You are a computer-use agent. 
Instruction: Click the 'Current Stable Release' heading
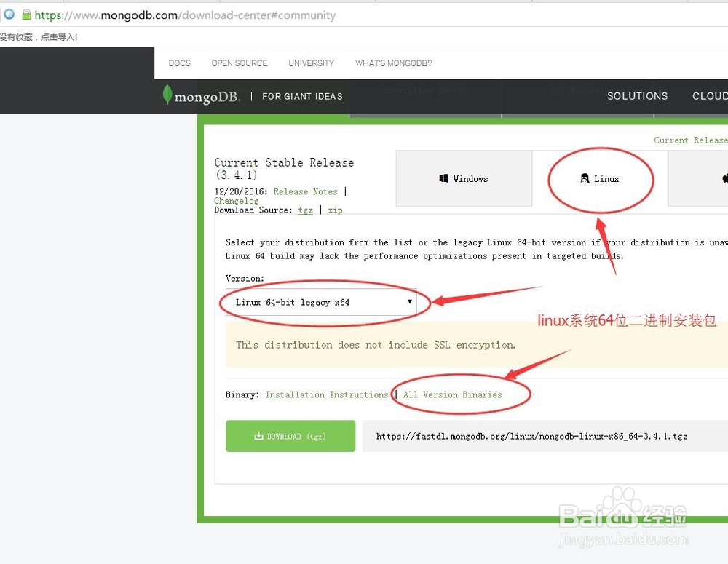284,169
